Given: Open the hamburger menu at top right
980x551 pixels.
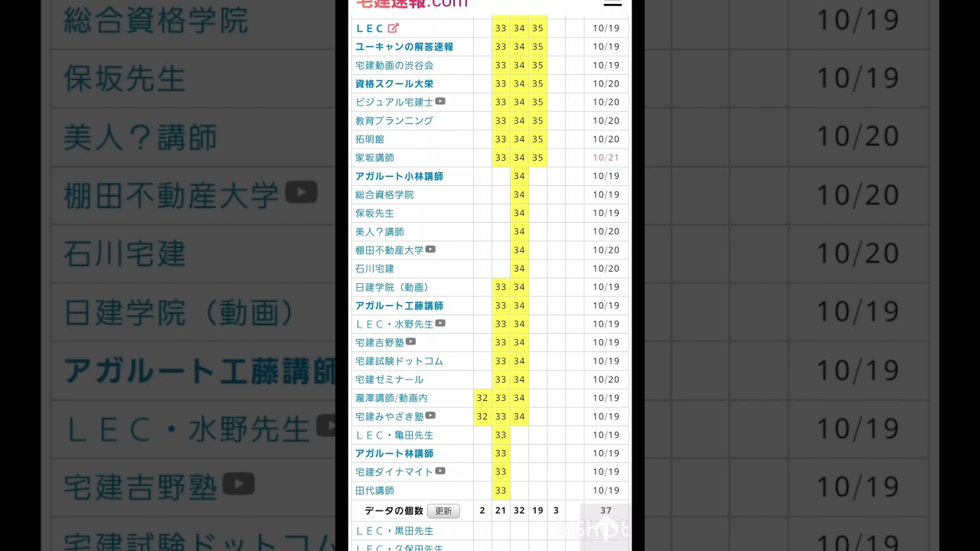Looking at the screenshot, I should coord(612,3).
